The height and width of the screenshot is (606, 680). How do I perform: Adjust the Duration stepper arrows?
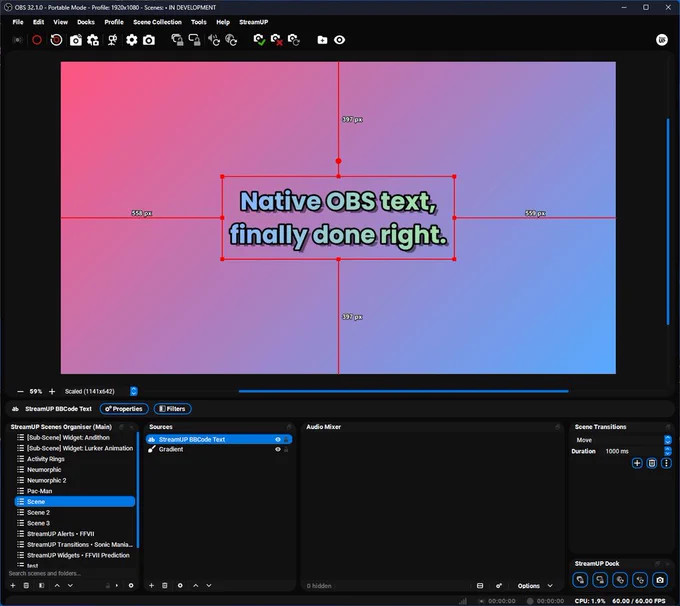[667, 451]
